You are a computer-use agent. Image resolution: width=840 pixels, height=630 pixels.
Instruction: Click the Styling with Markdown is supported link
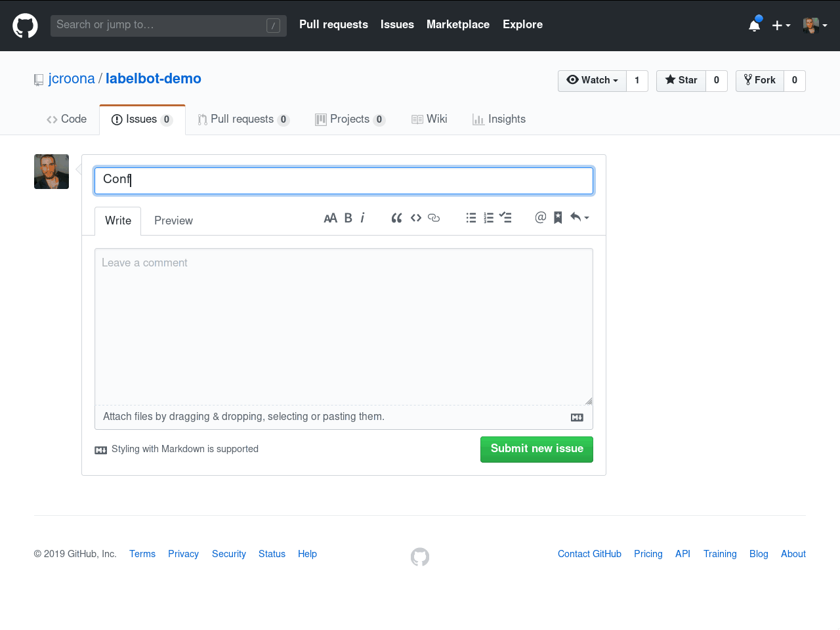185,450
